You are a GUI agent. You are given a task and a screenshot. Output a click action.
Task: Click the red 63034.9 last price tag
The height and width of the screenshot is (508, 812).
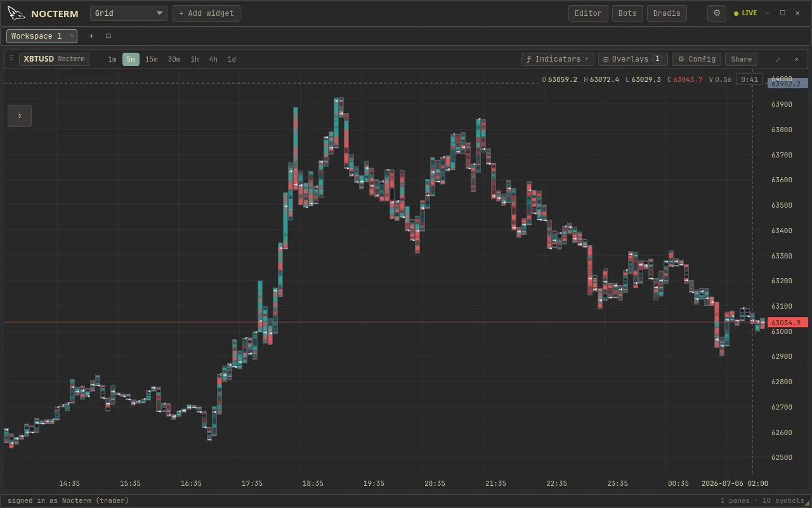pyautogui.click(x=788, y=323)
